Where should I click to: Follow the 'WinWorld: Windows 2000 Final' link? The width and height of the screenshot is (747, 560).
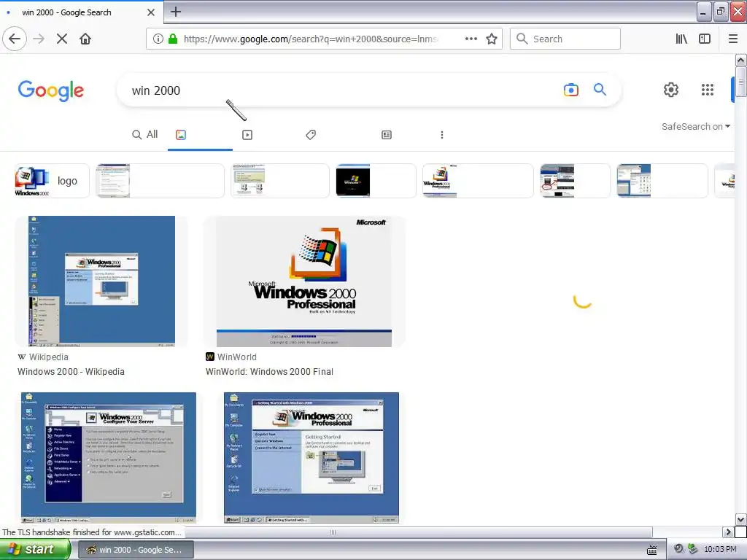point(270,371)
